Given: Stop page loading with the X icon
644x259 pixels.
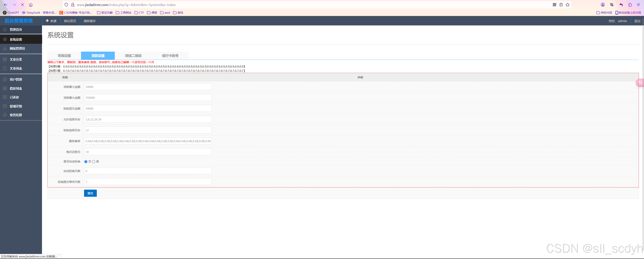Looking at the screenshot, I should pyautogui.click(x=22, y=5).
